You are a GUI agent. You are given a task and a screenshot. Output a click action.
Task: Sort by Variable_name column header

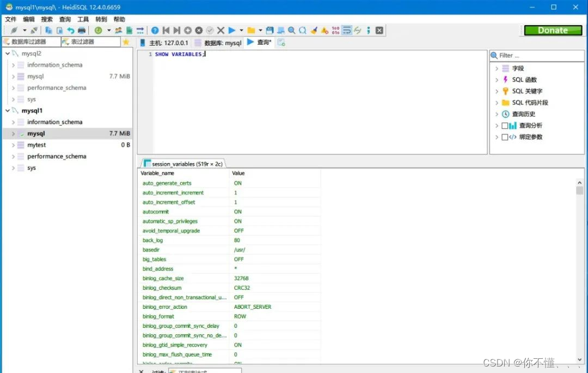click(x=183, y=173)
